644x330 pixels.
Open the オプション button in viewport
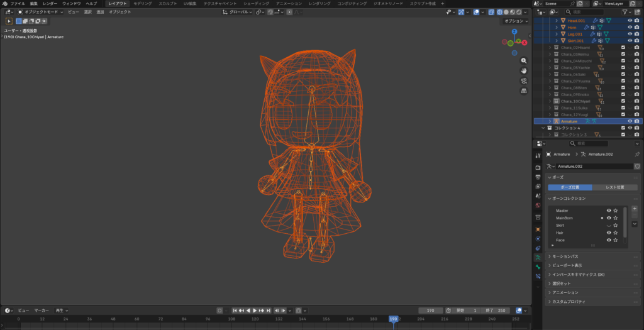coord(515,21)
